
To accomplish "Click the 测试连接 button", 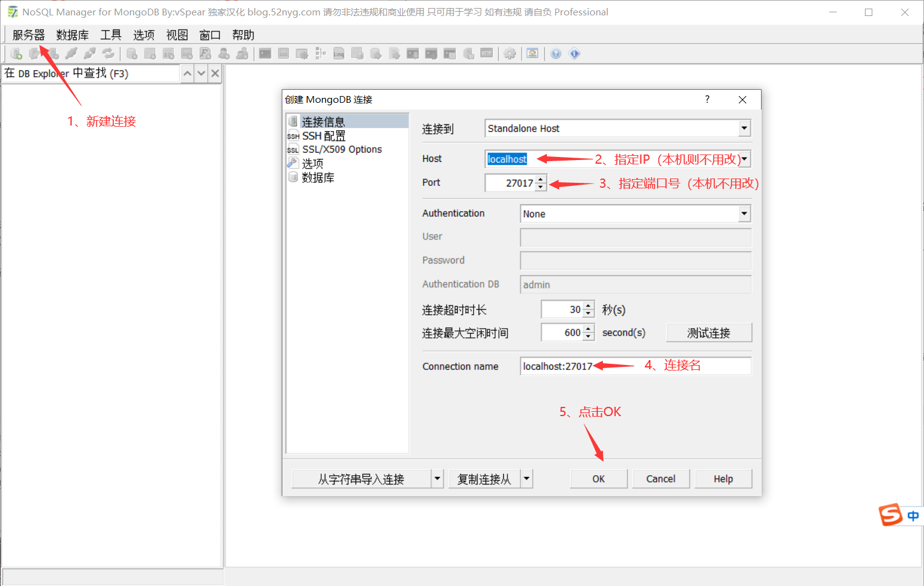I will click(709, 333).
